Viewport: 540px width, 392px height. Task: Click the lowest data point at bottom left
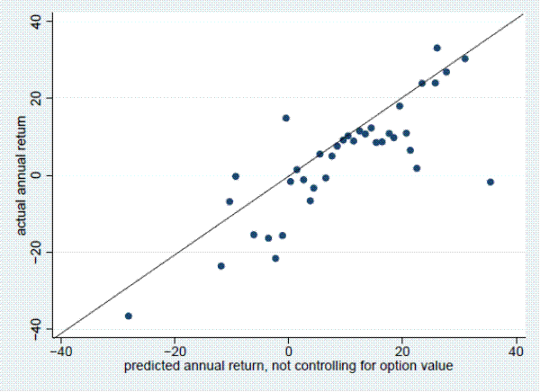pos(129,316)
